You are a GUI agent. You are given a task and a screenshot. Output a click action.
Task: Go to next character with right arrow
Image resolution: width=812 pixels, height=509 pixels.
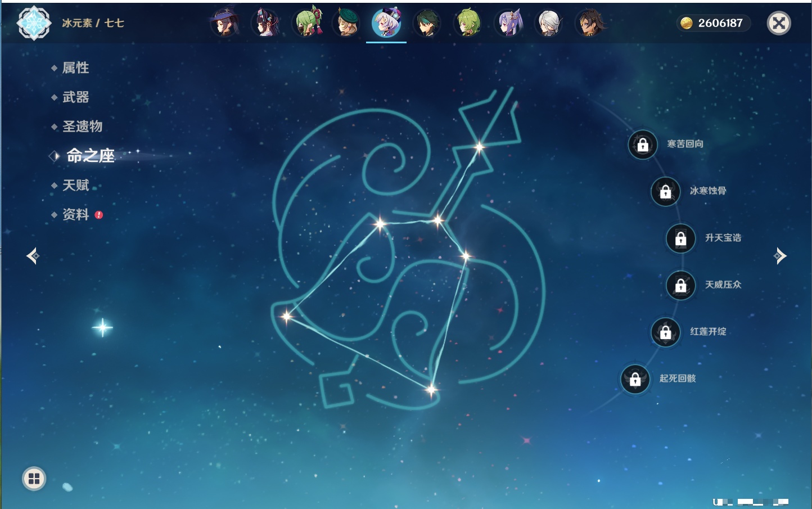[x=780, y=256]
